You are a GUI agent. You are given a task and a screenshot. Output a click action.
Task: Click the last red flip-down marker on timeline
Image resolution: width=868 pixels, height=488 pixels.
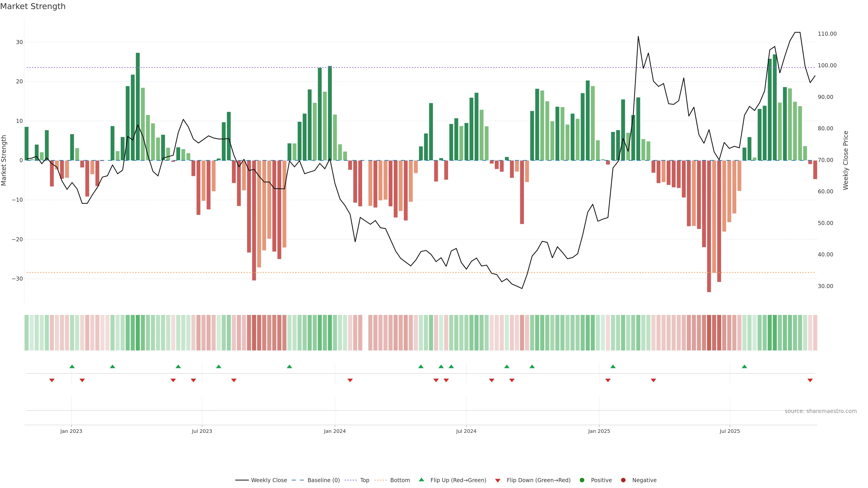tap(810, 380)
